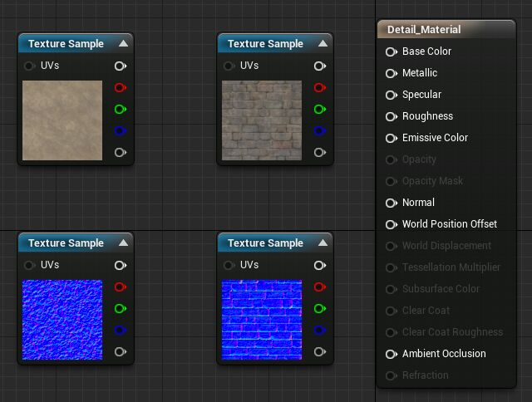This screenshot has height=402, width=532.
Task: Select the Detail_Material node title
Action: click(424, 30)
